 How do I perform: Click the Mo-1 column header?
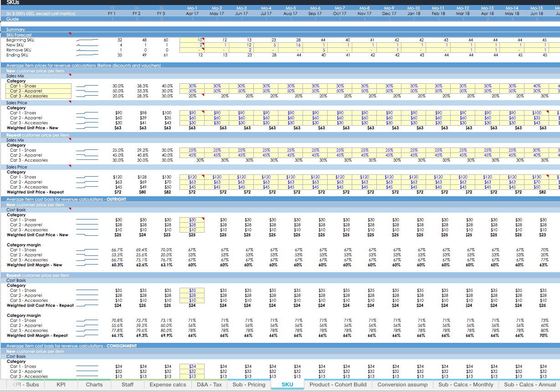(192, 8)
